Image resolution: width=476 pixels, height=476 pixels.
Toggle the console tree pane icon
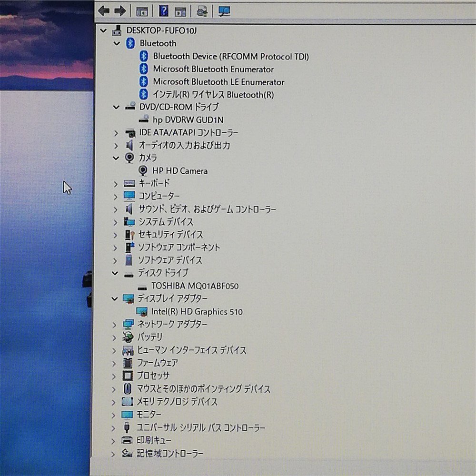[x=140, y=10]
